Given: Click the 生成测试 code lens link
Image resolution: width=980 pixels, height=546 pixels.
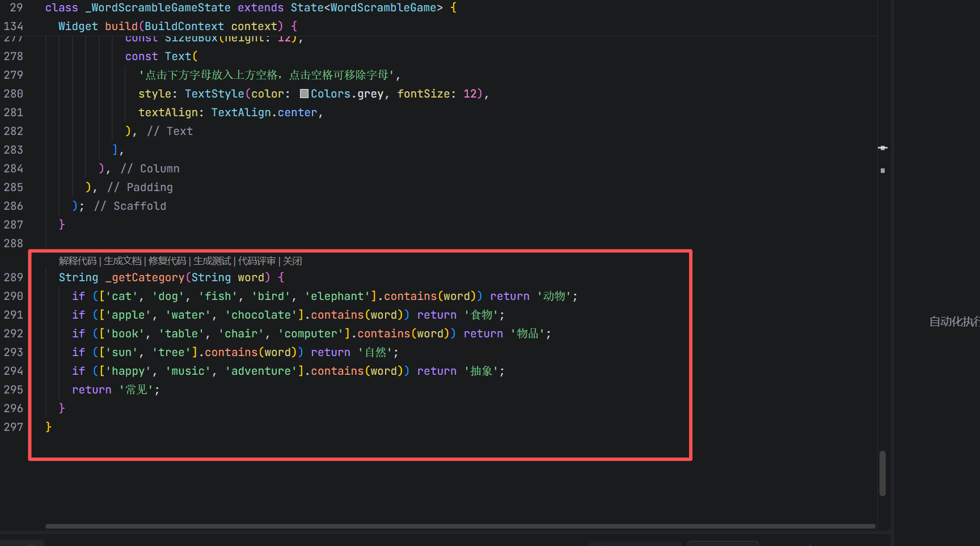Looking at the screenshot, I should 212,261.
